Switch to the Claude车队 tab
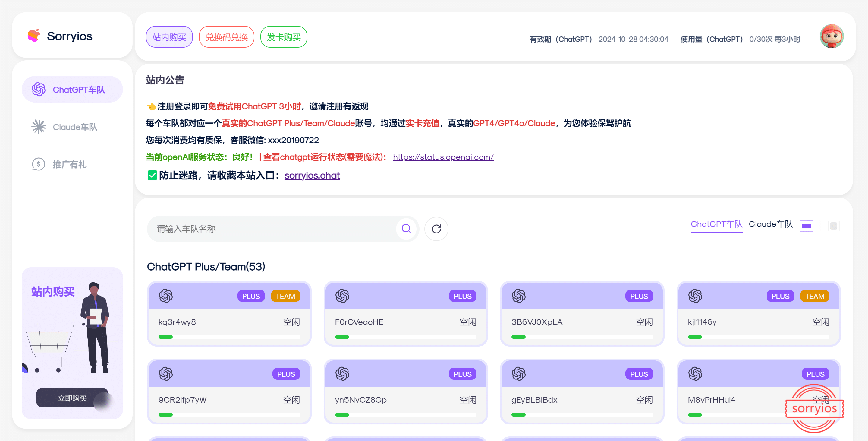The height and width of the screenshot is (441, 868). click(771, 224)
